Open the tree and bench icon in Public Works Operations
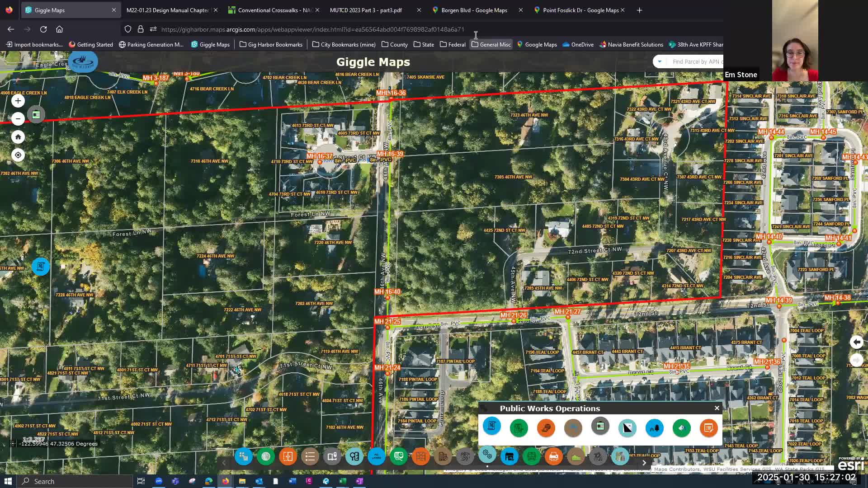868x488 pixels. point(654,427)
